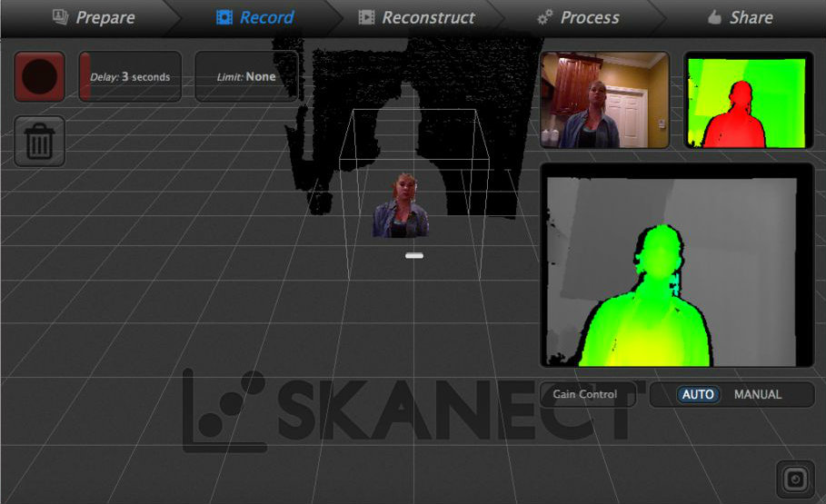The image size is (826, 504).
Task: Click the scanned person in the 3D view
Action: (401, 206)
